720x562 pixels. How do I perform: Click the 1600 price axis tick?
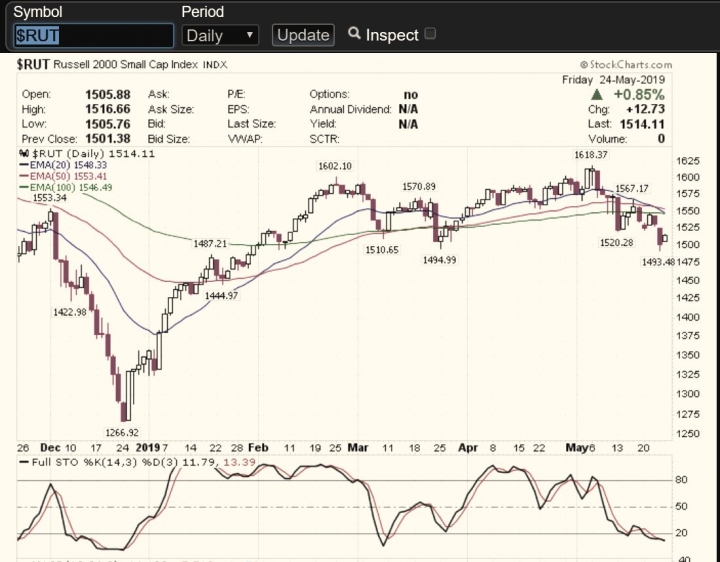688,177
